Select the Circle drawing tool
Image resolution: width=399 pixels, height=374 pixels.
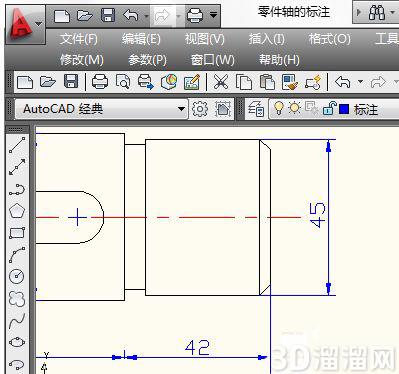17,276
